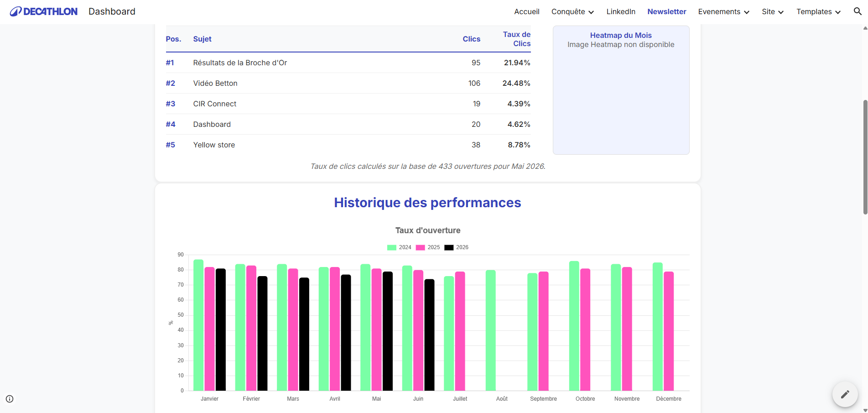868x413 pixels.
Task: Open the Newsletter nav item
Action: point(666,12)
